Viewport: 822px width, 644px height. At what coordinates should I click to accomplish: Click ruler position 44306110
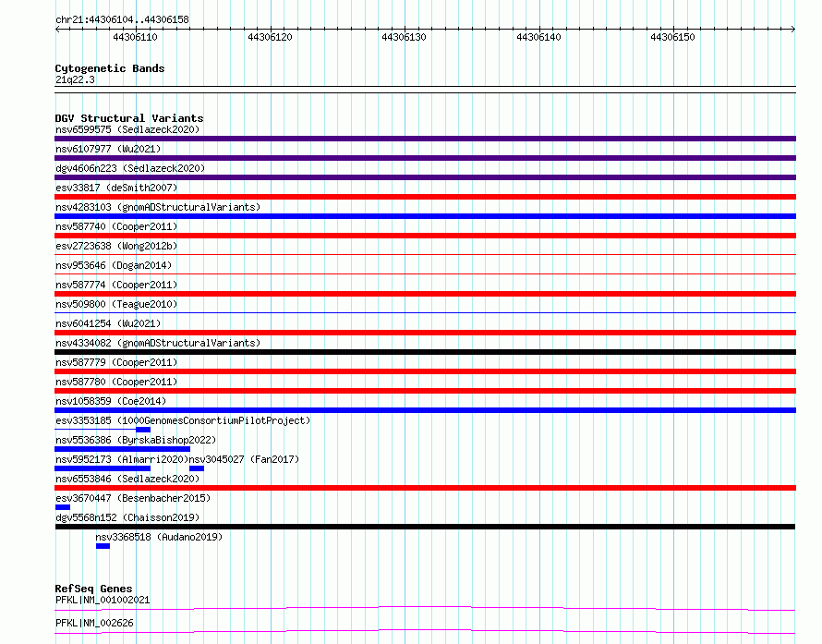(x=135, y=37)
